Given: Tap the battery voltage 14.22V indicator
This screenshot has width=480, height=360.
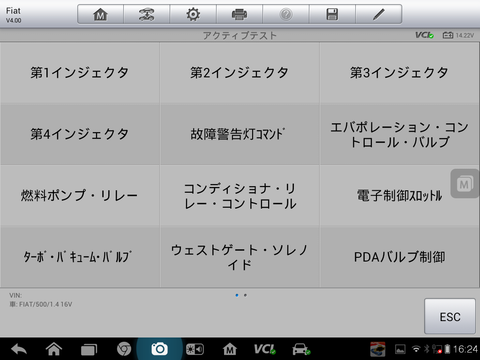Looking at the screenshot, I should 458,35.
